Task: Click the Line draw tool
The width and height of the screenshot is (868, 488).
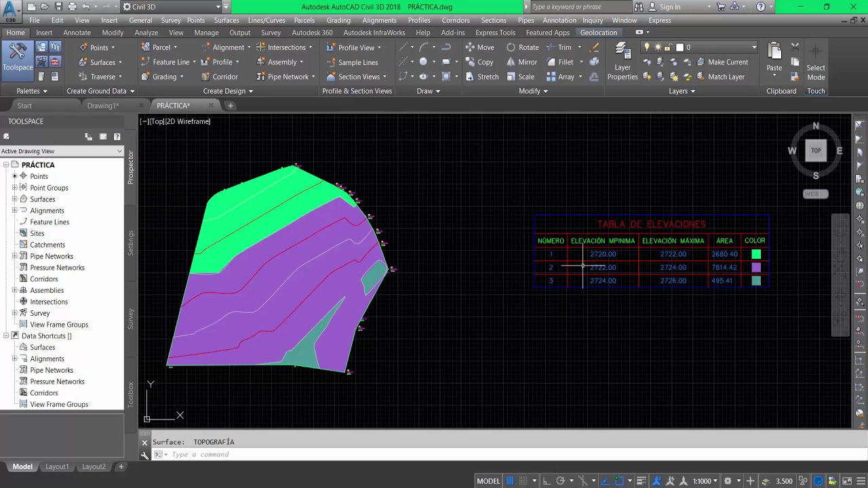Action: click(x=403, y=47)
